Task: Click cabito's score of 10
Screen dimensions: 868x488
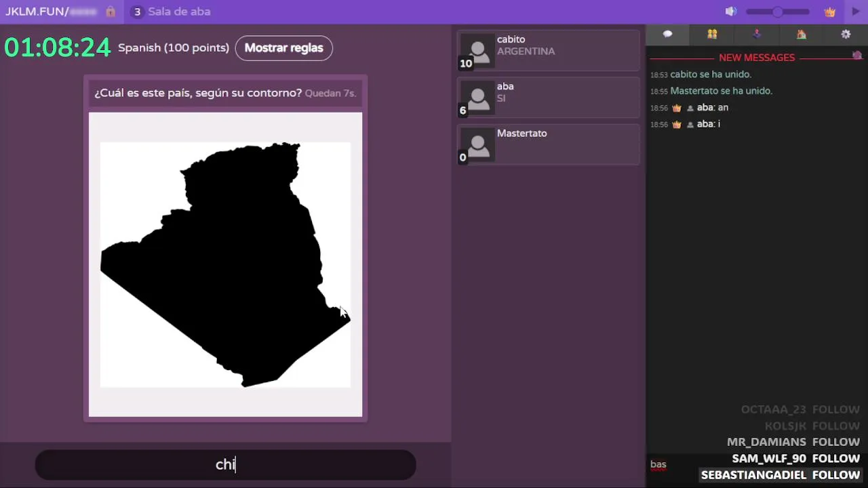Action: [x=465, y=64]
